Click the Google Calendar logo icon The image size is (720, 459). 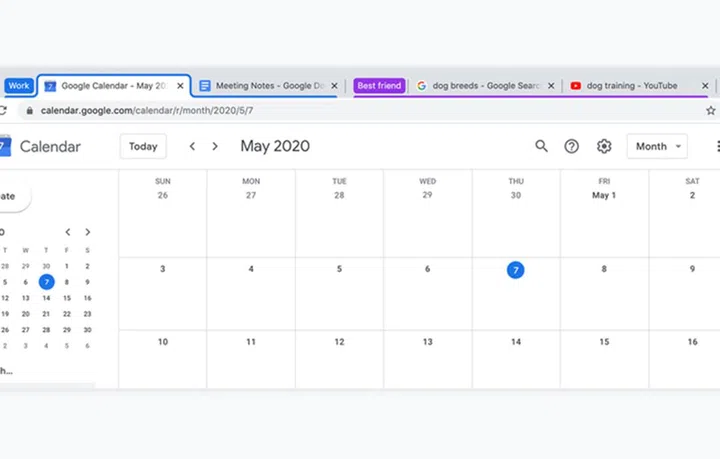tap(4, 146)
